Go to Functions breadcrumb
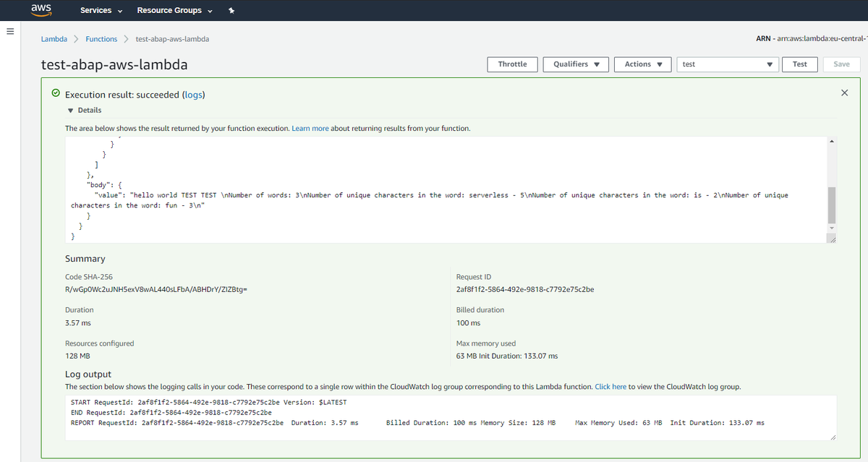The width and height of the screenshot is (868, 462). click(101, 39)
